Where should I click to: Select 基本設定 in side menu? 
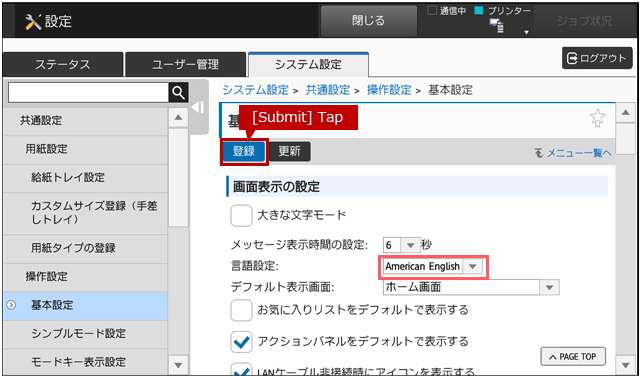tap(85, 305)
